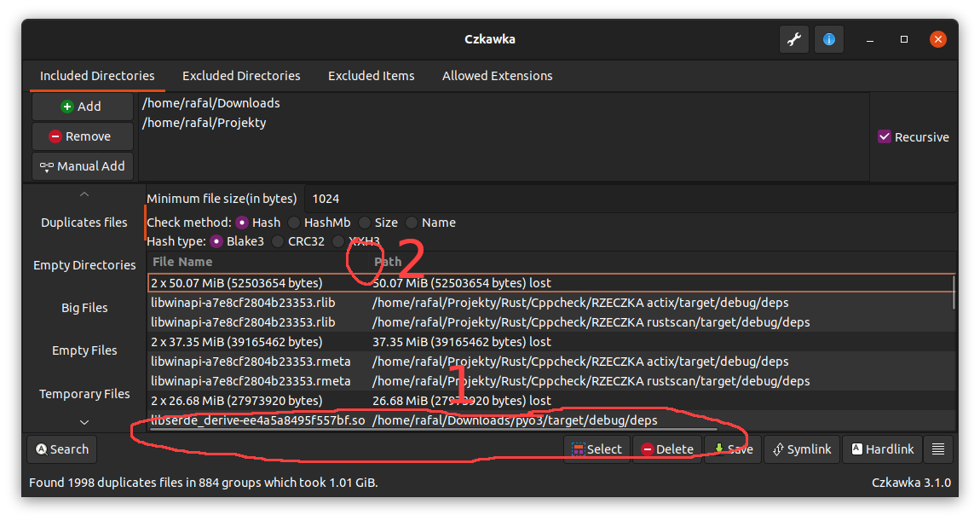Click the list-view icon beside Hardlink

938,449
